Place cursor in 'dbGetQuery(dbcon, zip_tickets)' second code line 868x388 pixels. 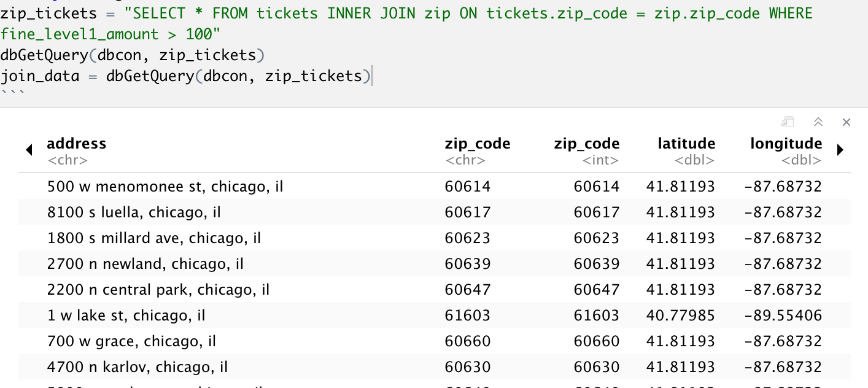tap(133, 55)
